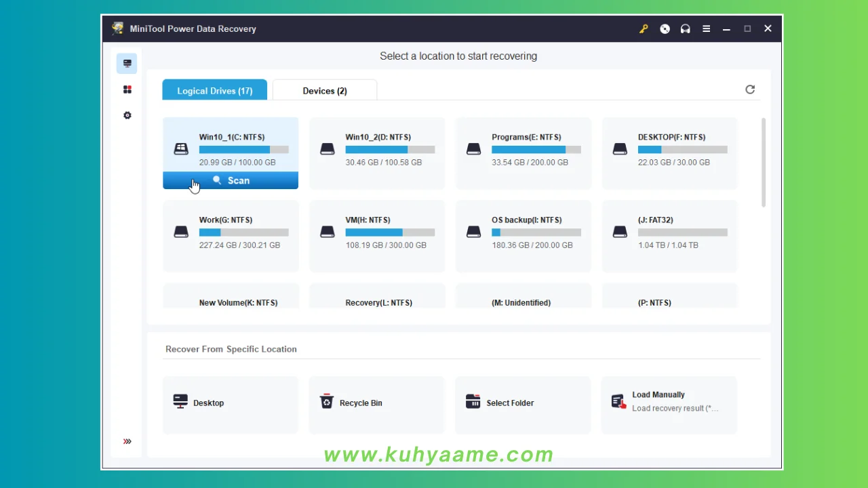The height and width of the screenshot is (488, 868).
Task: Click the MiniTool app logo icon
Action: pos(118,28)
